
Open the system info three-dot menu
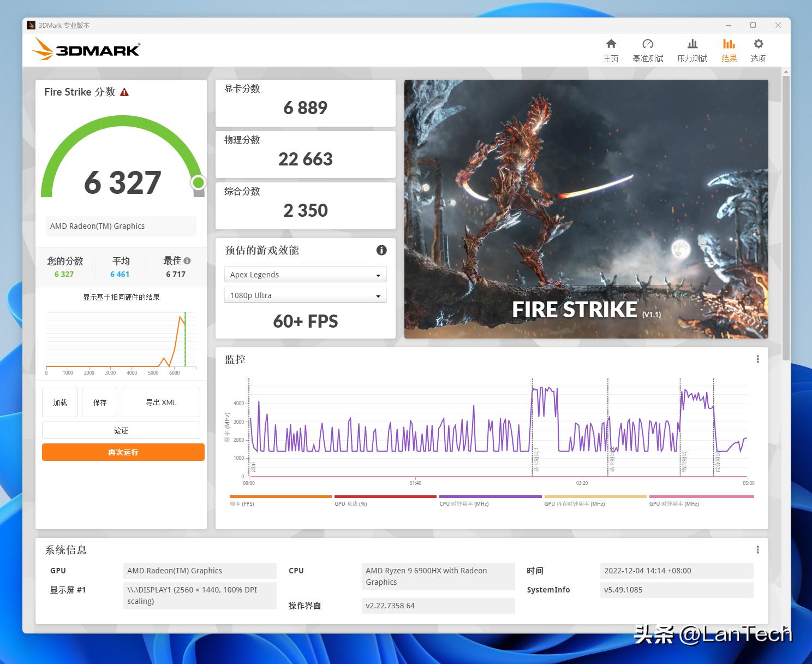click(x=757, y=549)
